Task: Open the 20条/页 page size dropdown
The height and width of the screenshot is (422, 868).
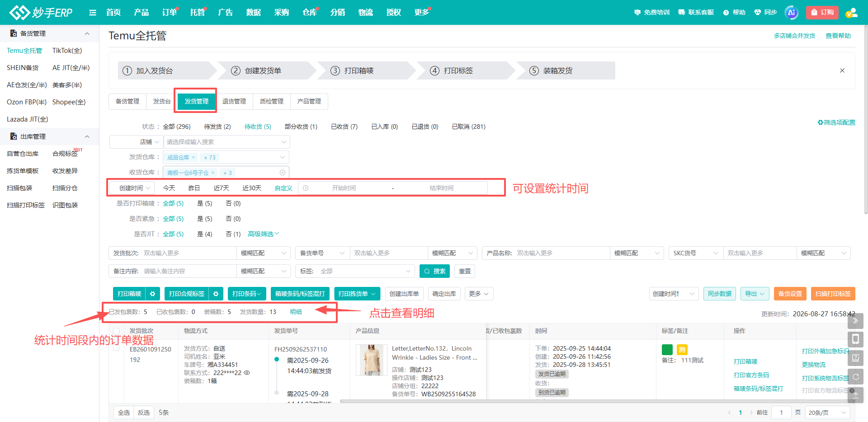Action: click(x=827, y=413)
